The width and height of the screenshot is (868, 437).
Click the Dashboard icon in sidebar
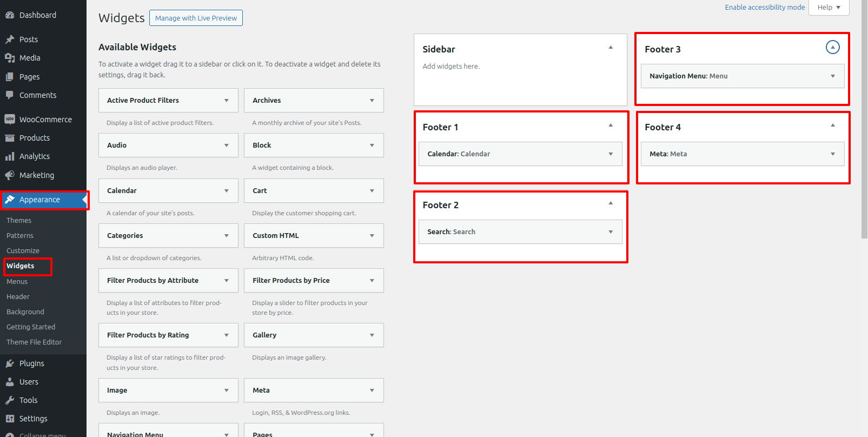(x=10, y=15)
